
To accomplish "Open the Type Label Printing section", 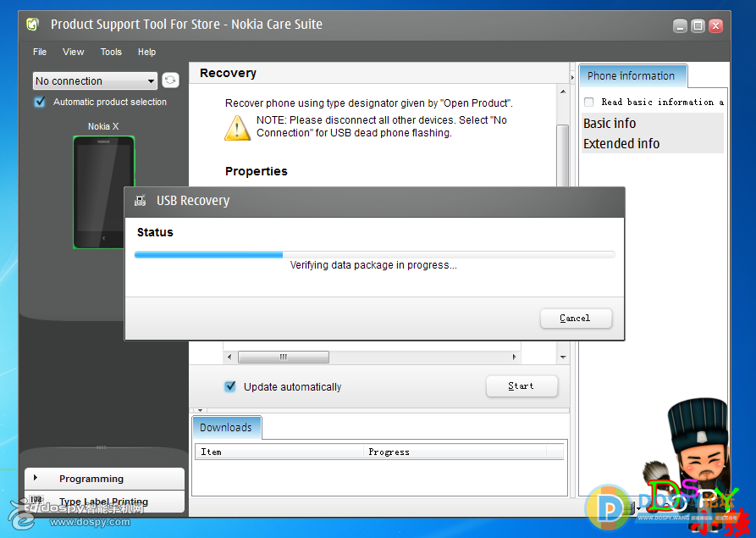I will point(105,502).
